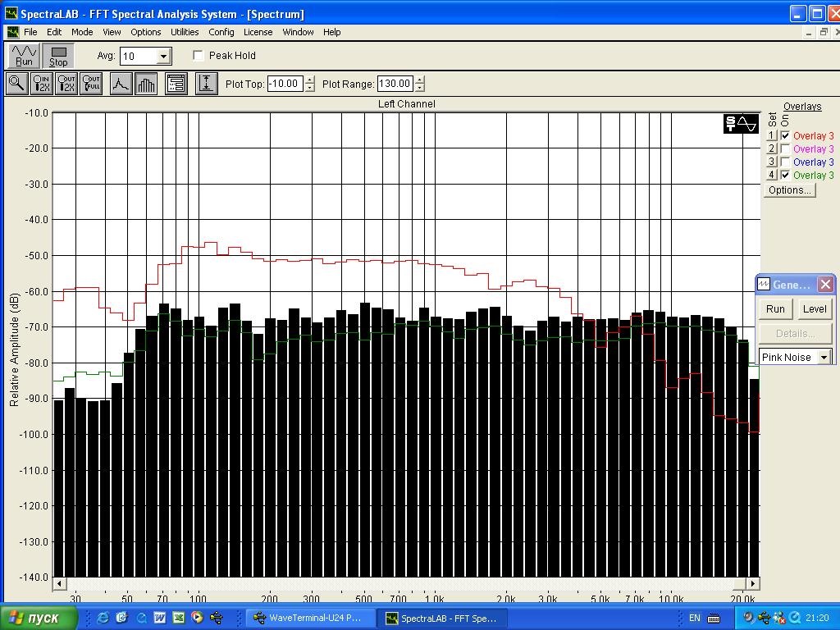
Task: Close the Generator window
Action: point(825,285)
